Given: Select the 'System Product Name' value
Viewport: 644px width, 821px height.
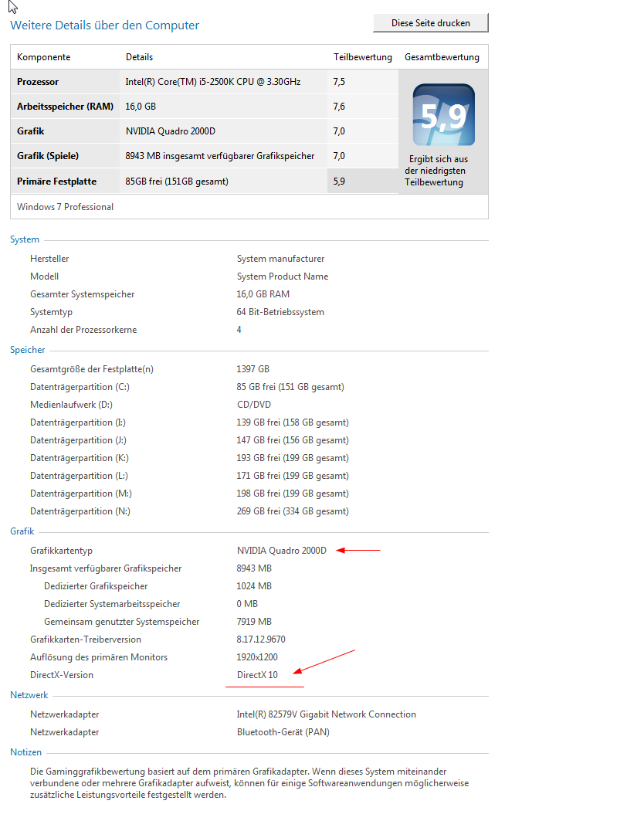Looking at the screenshot, I should tap(283, 276).
